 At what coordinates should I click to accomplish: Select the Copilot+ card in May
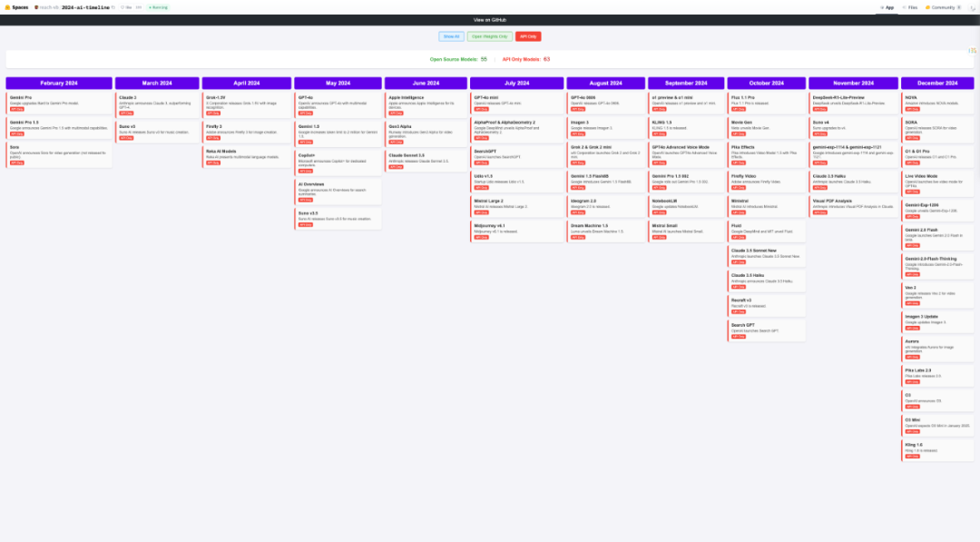coord(338,163)
